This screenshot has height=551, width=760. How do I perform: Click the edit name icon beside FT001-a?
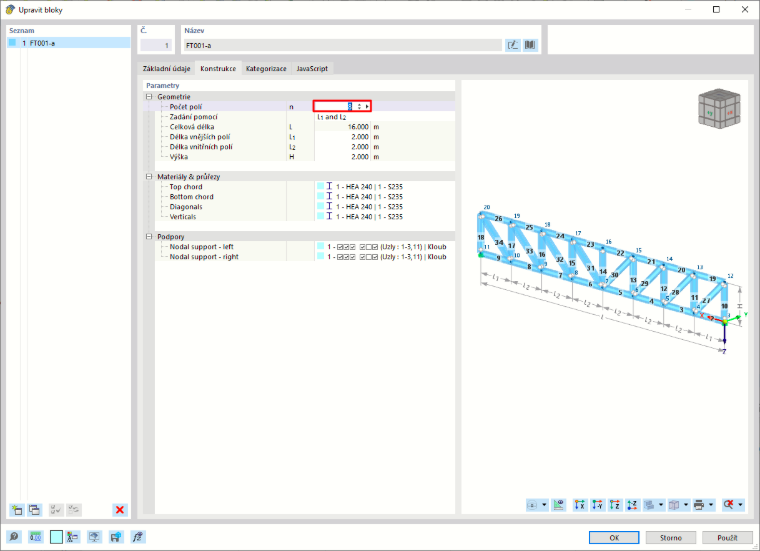point(513,45)
